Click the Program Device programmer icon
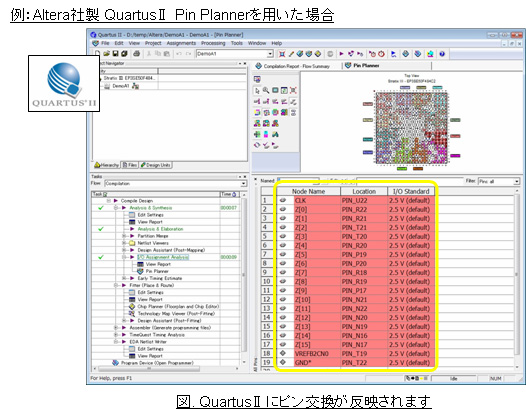The image size is (526, 416). pos(115,363)
